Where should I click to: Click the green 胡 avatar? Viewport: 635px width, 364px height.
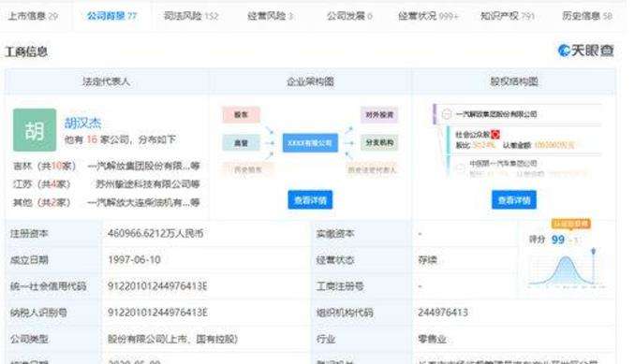tap(35, 130)
